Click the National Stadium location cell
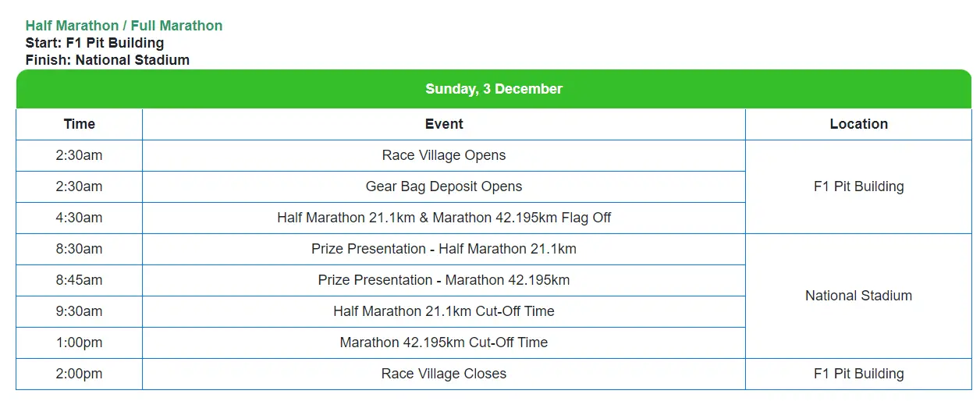The height and width of the screenshot is (401, 980). pos(859,296)
